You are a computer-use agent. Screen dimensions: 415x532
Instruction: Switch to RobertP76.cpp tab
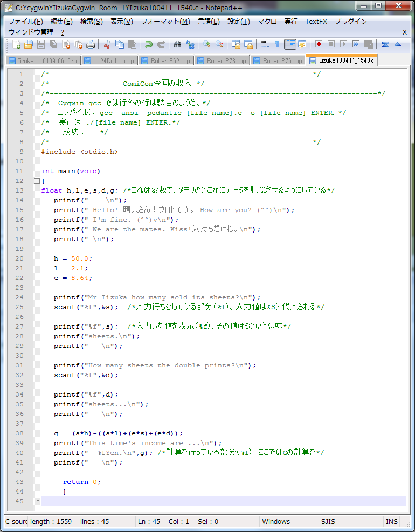(278, 61)
